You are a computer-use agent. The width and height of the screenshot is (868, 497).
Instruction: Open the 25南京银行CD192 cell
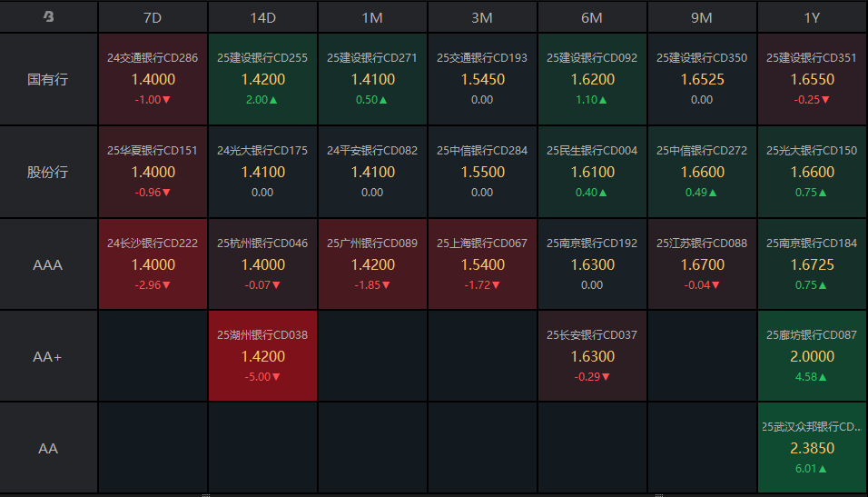coord(592,264)
